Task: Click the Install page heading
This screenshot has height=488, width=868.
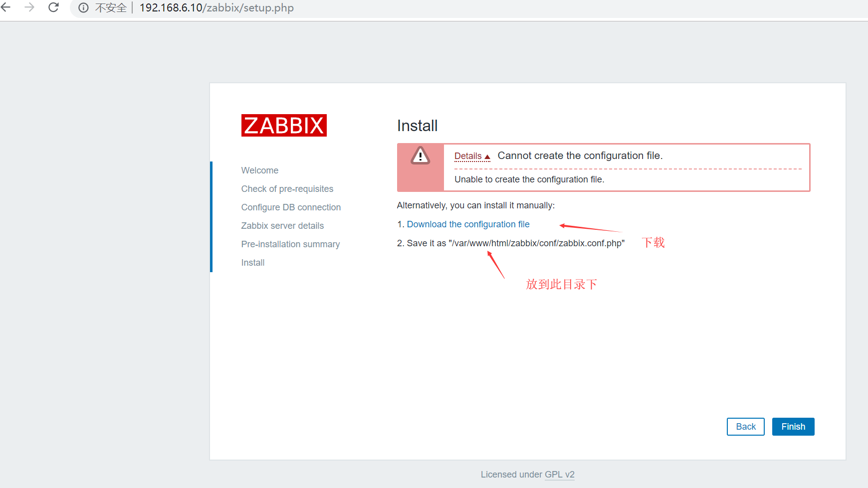Action: click(417, 126)
